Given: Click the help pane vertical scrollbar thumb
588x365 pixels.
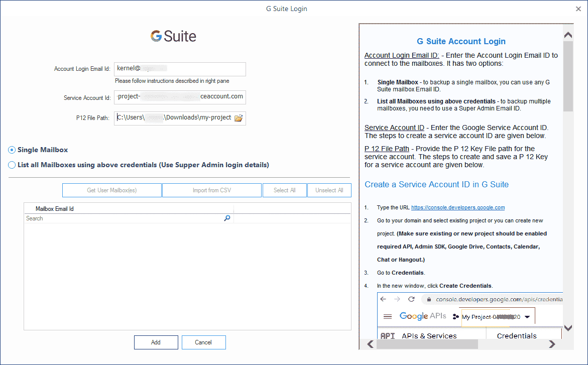Looking at the screenshot, I should coord(568,76).
